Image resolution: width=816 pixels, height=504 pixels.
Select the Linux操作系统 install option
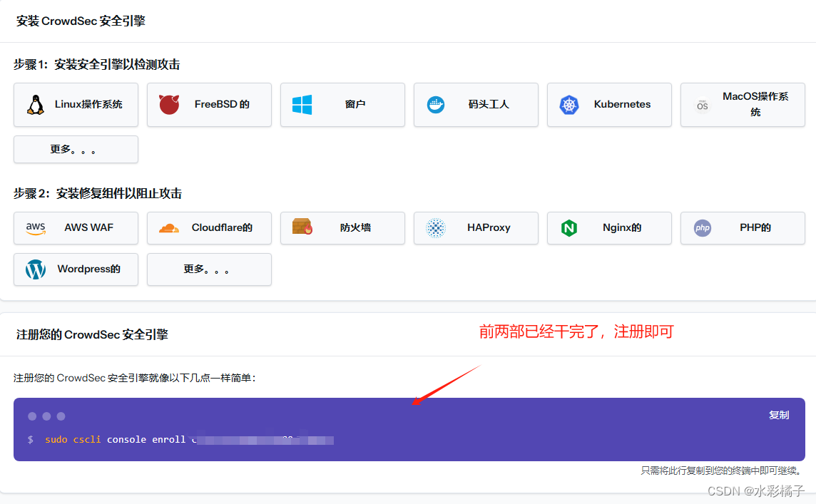pos(76,105)
